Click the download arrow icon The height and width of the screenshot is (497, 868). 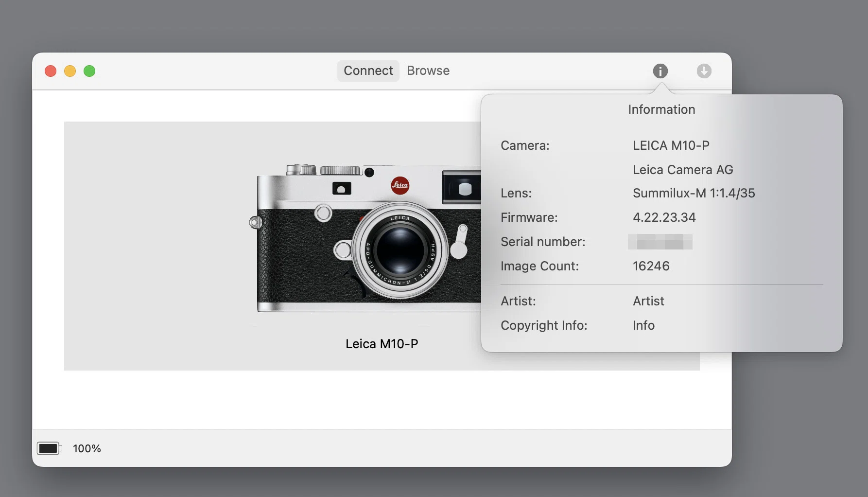[x=704, y=71]
